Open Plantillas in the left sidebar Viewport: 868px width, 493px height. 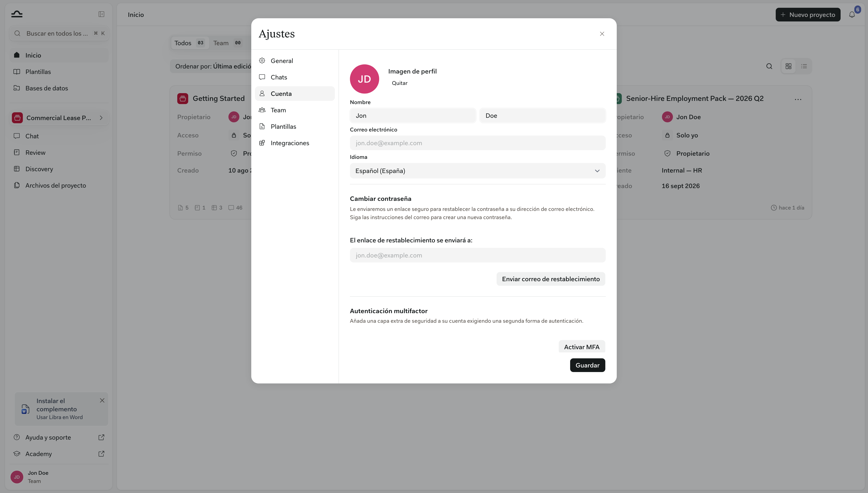click(x=59, y=72)
